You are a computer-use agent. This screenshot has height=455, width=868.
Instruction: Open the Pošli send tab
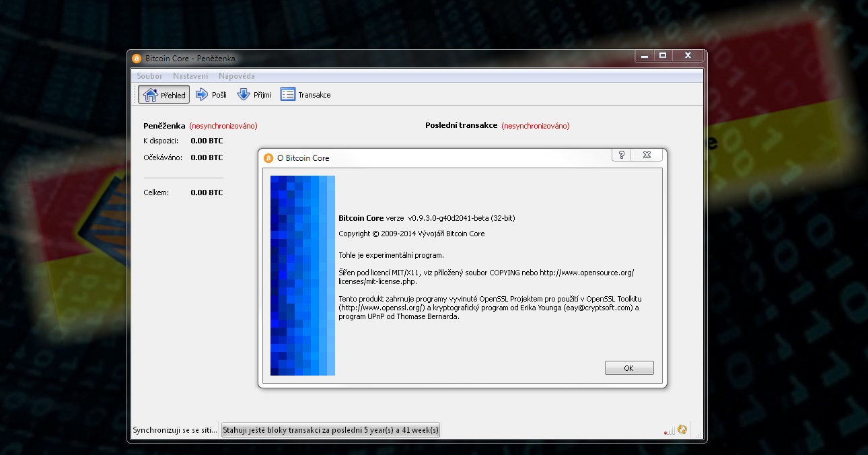[211, 95]
